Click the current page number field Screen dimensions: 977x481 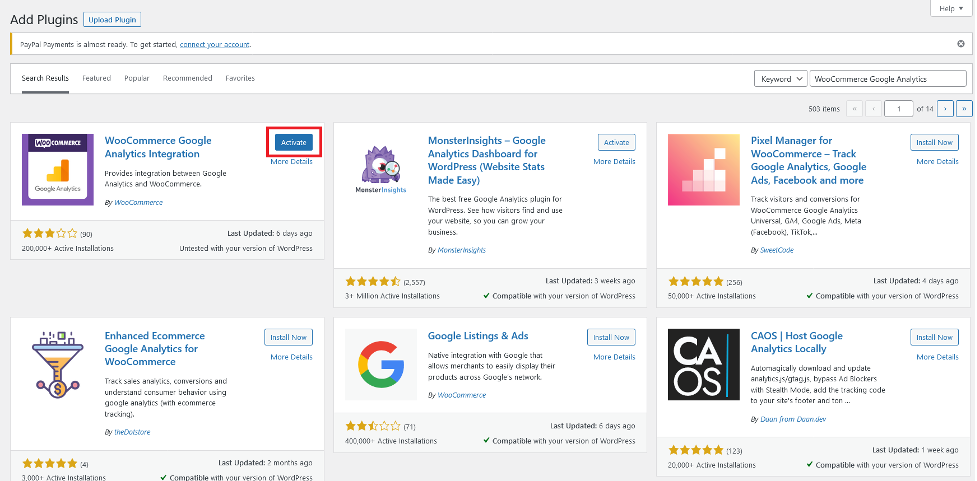coord(898,108)
